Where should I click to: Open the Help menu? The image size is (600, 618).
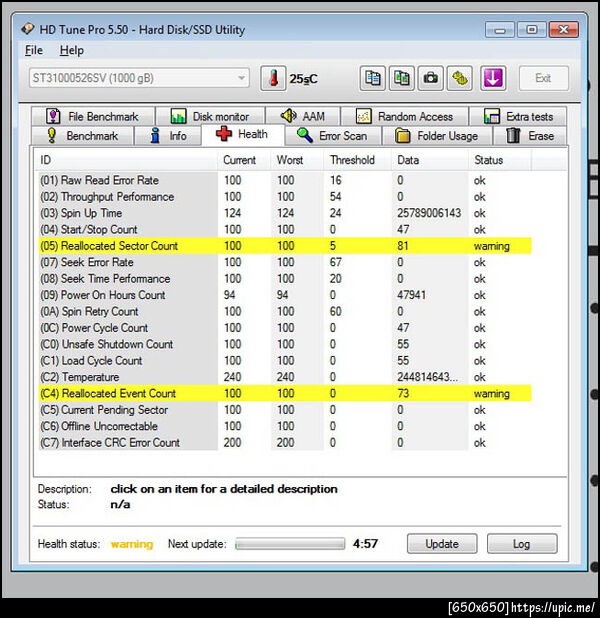point(71,50)
